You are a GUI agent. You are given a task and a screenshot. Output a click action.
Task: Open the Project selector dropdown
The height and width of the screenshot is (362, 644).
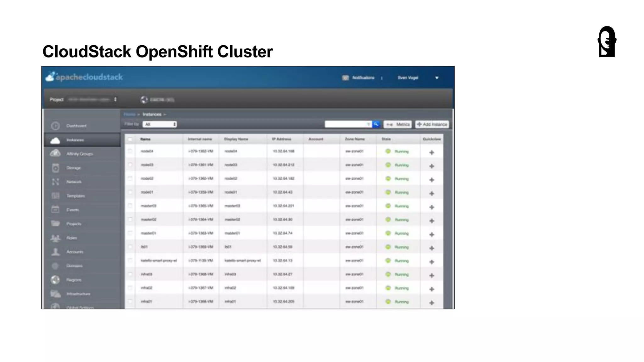tap(92, 100)
